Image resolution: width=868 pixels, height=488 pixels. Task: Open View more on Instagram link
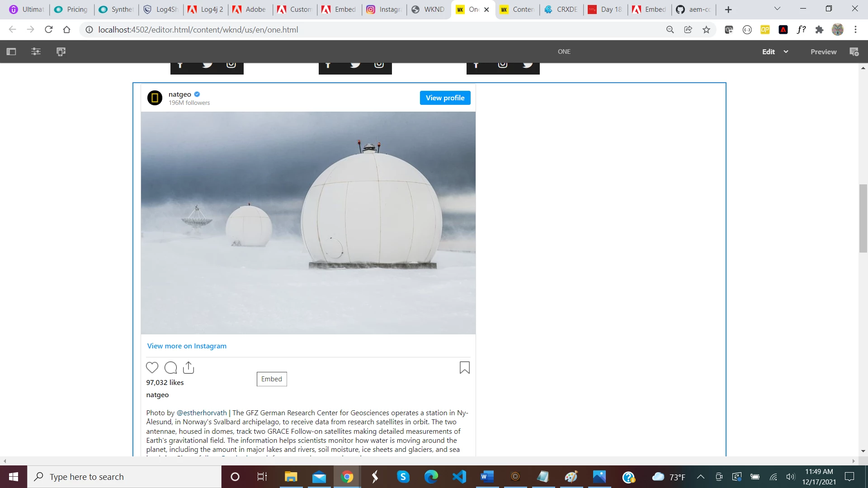tap(187, 346)
